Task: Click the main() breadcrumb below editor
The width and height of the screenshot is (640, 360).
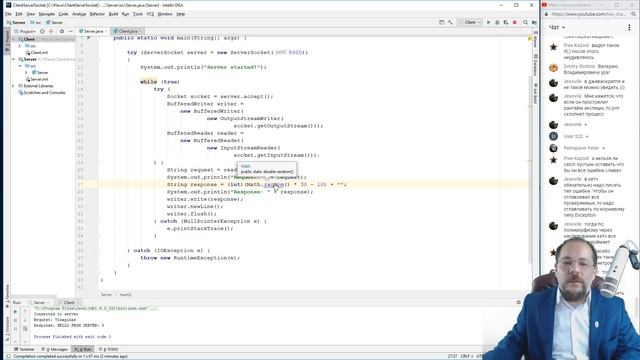Action: coord(125,295)
